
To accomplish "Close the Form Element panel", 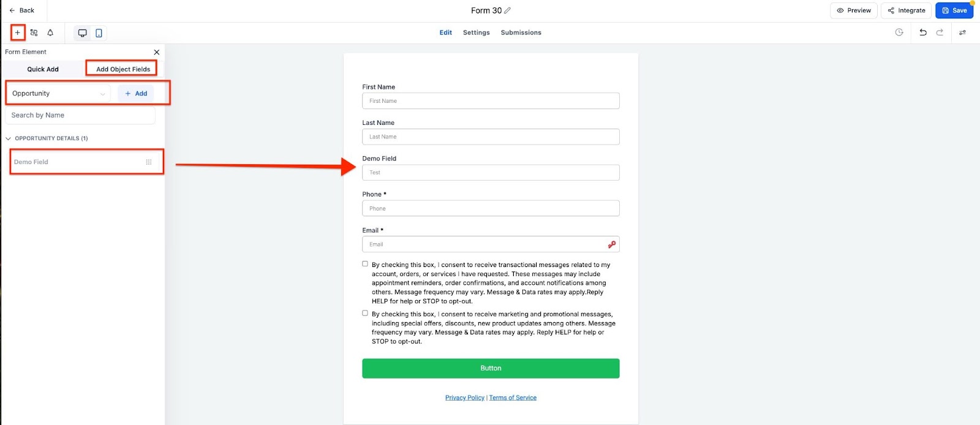I will (x=157, y=52).
